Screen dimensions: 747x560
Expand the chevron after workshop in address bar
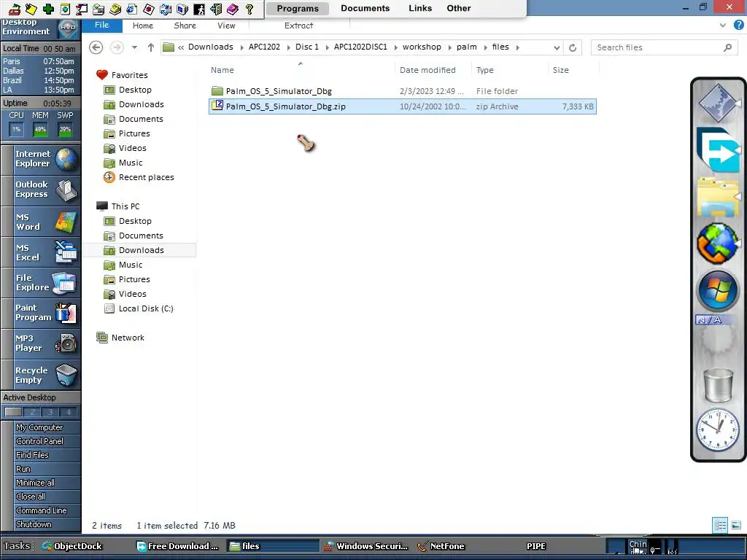[449, 47]
